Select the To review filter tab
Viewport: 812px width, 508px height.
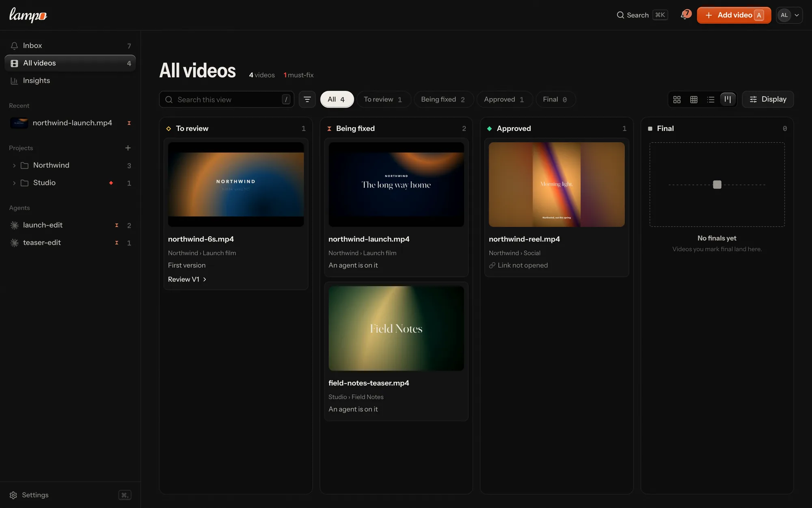(x=383, y=99)
